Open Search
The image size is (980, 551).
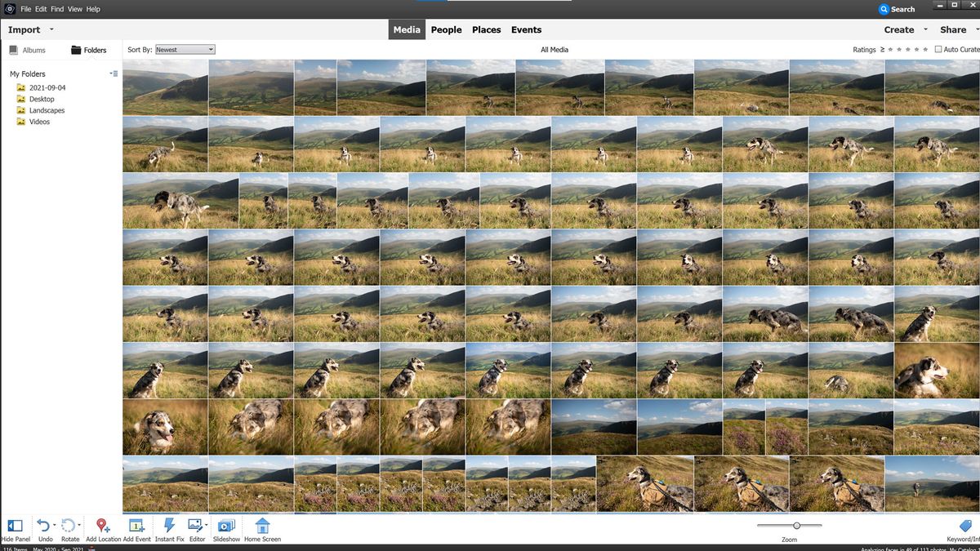pos(897,9)
